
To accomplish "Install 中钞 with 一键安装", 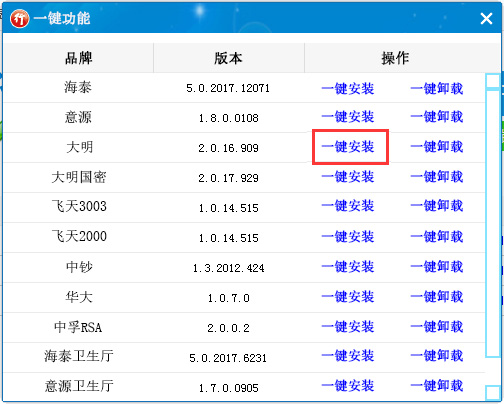I will click(x=348, y=267).
